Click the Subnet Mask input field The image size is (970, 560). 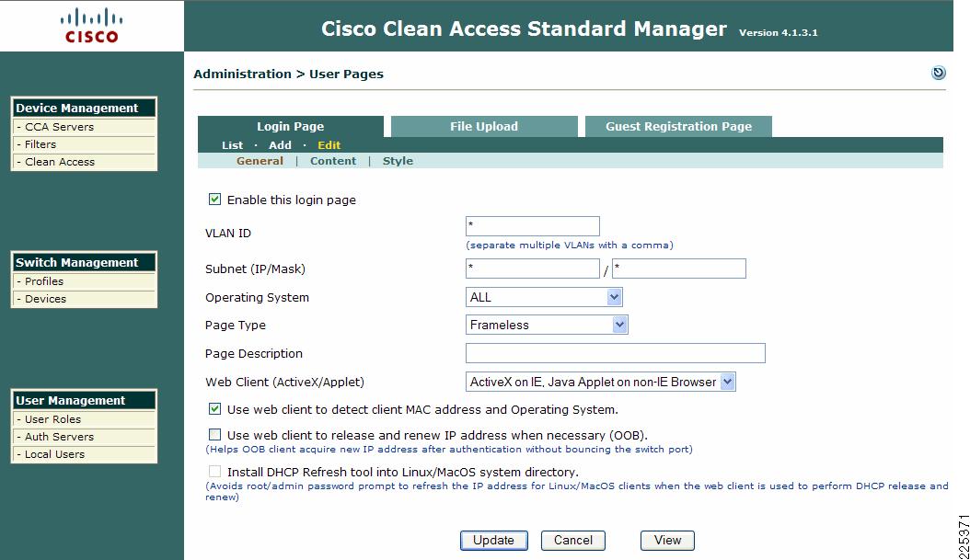pos(679,269)
